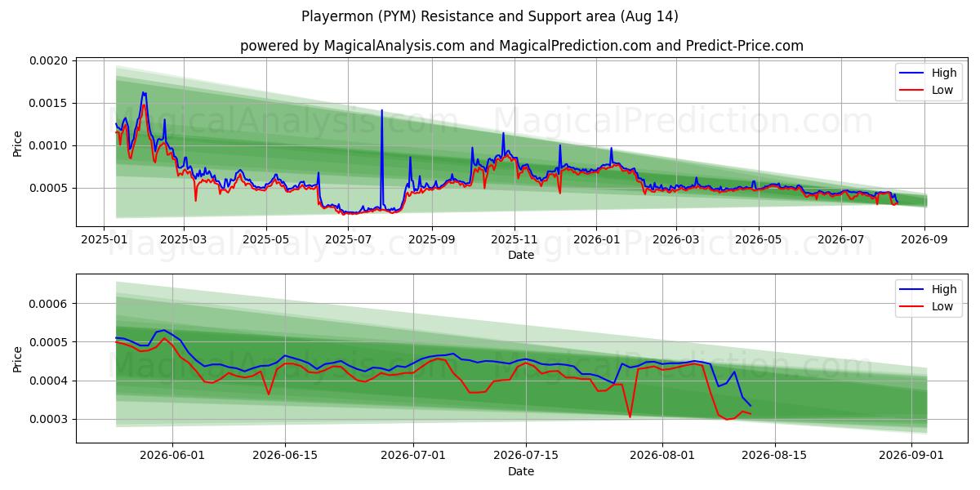Click the 2026-06-01 x-axis tick label
Screen dimensions: 980x490
click(172, 457)
